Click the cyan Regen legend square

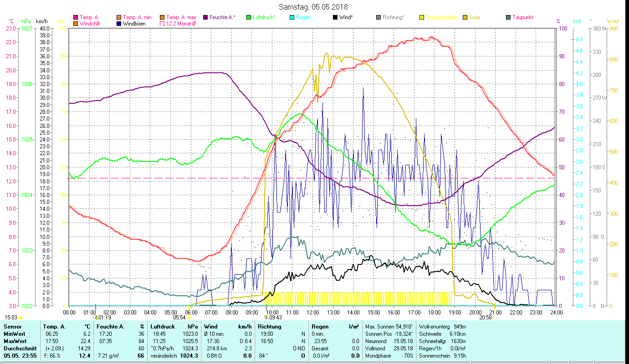(291, 17)
